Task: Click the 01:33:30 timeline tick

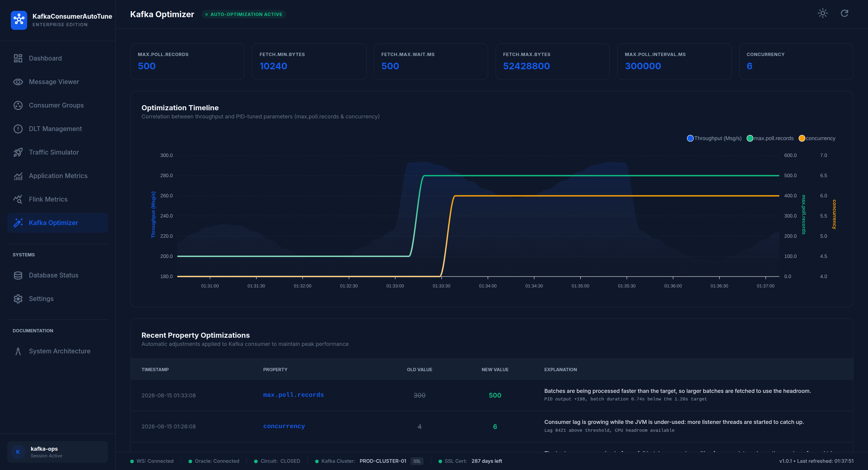Action: 441,286
